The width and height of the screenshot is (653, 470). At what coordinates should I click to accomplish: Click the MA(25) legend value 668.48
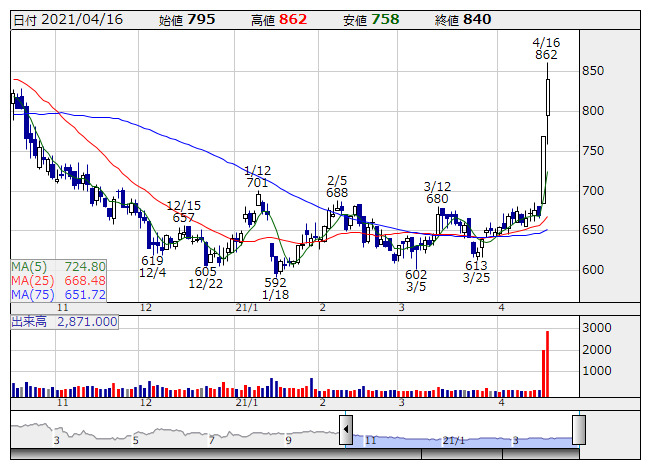84,281
